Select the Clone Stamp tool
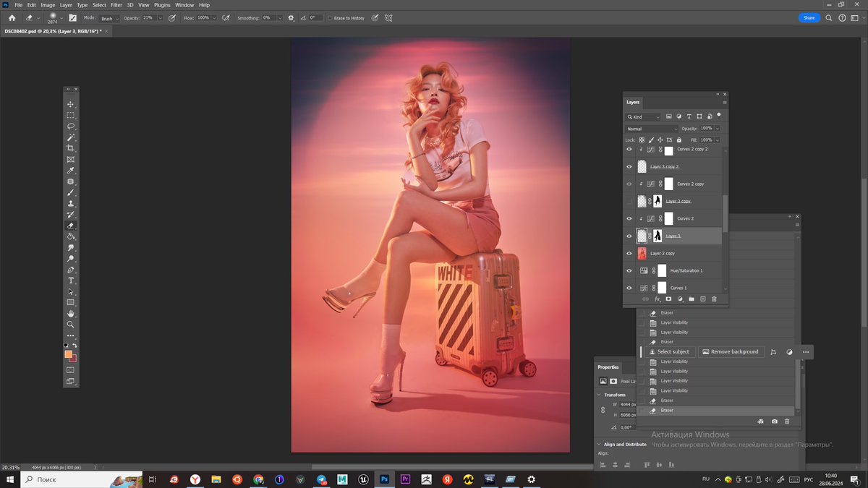868x488 pixels. click(71, 203)
